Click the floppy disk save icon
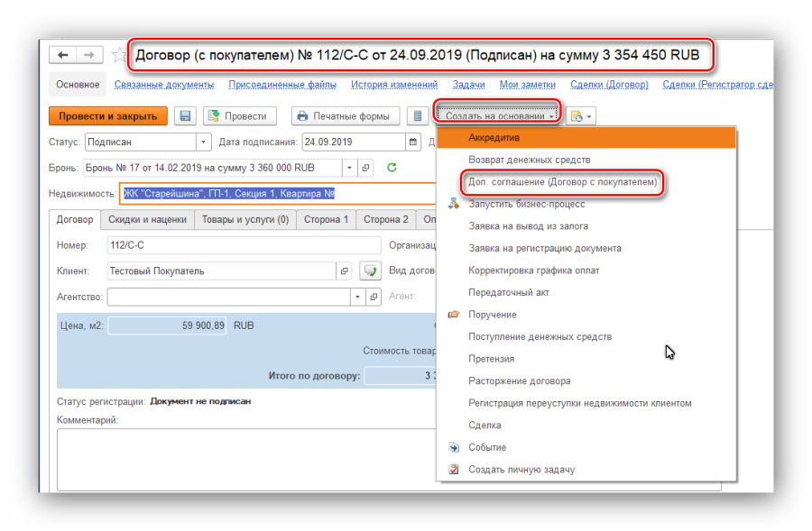This screenshot has height=531, width=812. 186,116
